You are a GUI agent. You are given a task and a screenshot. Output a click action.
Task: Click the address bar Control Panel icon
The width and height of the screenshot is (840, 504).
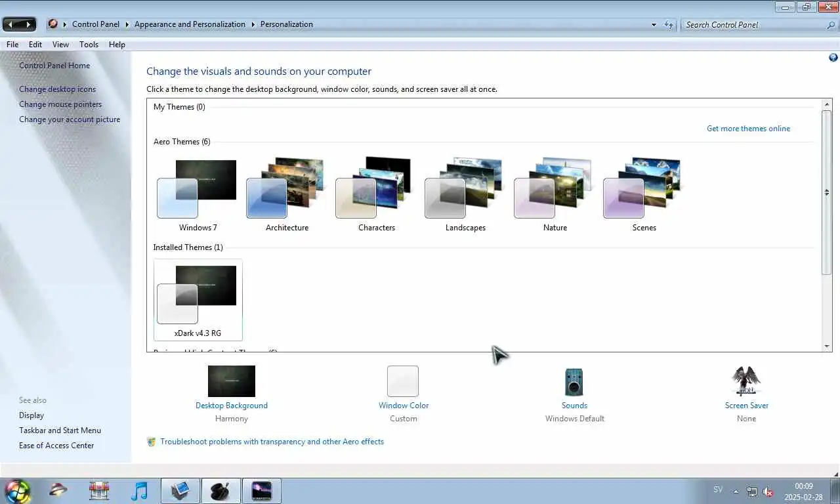pyautogui.click(x=53, y=24)
